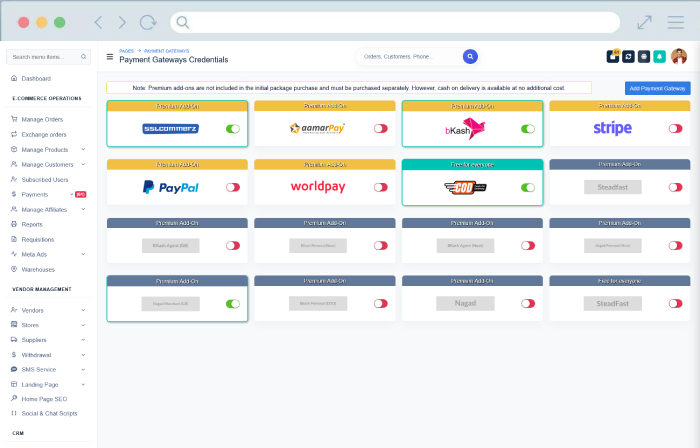Click the expand fullscreen arrows icon
This screenshot has width=700, height=448.
(x=644, y=21)
